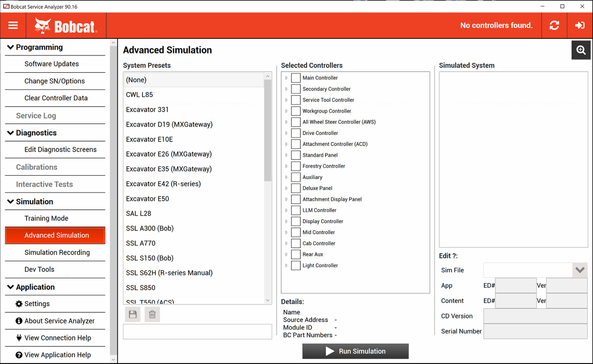The image size is (593, 364).
Task: Collapse the Diagnostics section
Action: tap(11, 133)
